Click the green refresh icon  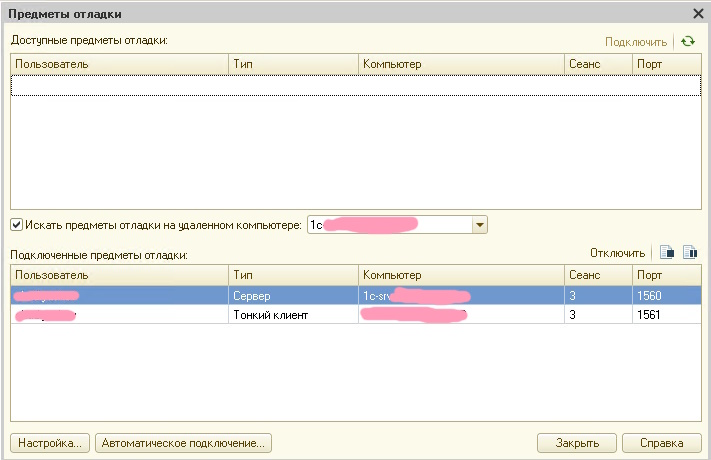pos(688,42)
